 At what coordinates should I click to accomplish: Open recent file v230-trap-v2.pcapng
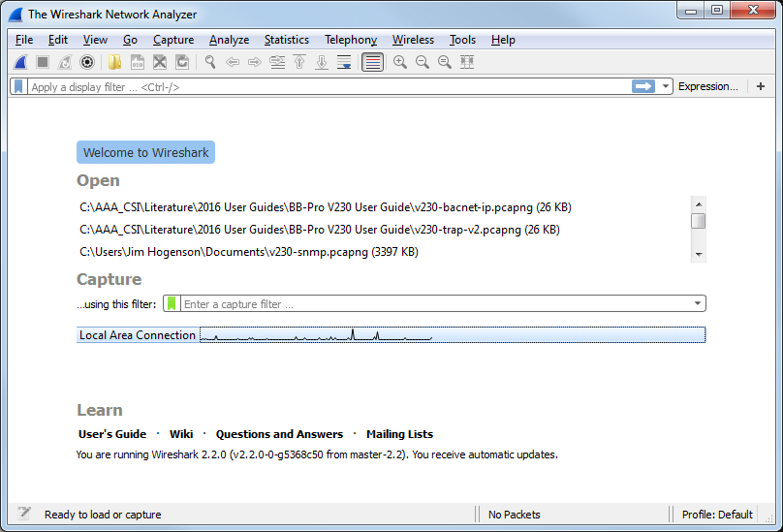[x=320, y=230]
